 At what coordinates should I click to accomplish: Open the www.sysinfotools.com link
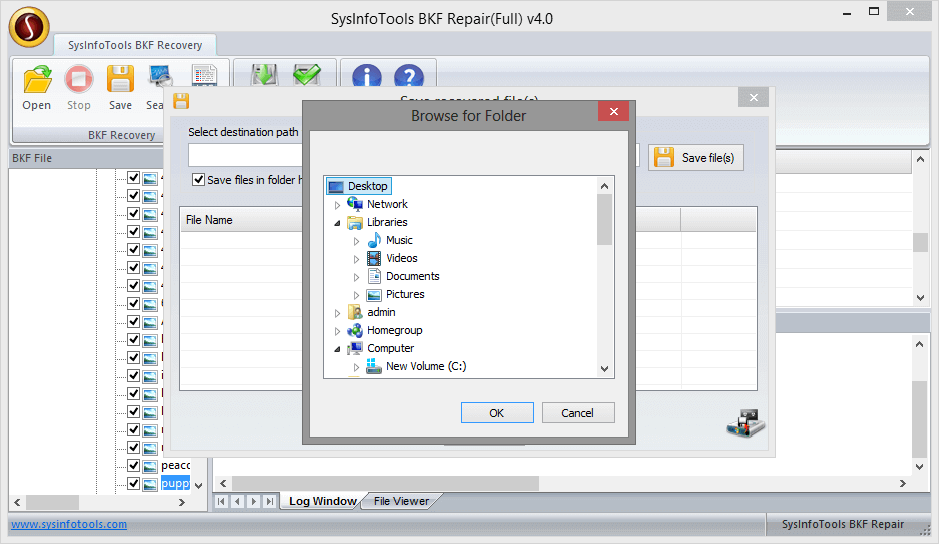point(69,524)
